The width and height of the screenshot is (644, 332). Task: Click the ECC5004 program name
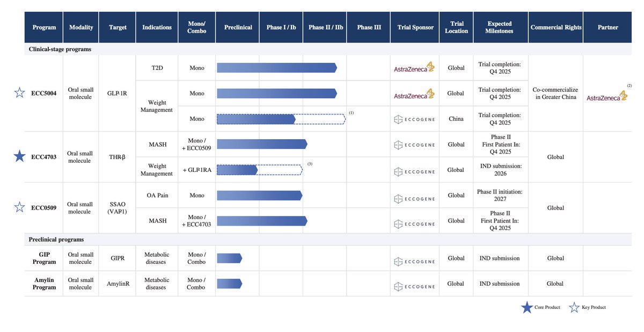click(x=44, y=93)
